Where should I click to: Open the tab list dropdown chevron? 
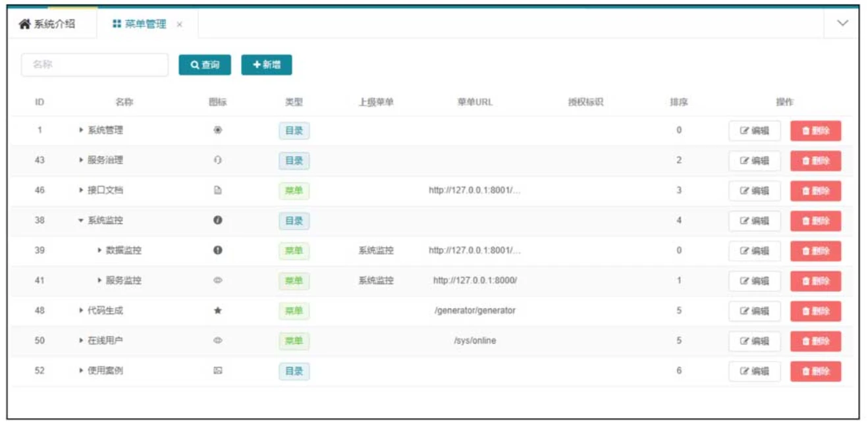pyautogui.click(x=842, y=23)
